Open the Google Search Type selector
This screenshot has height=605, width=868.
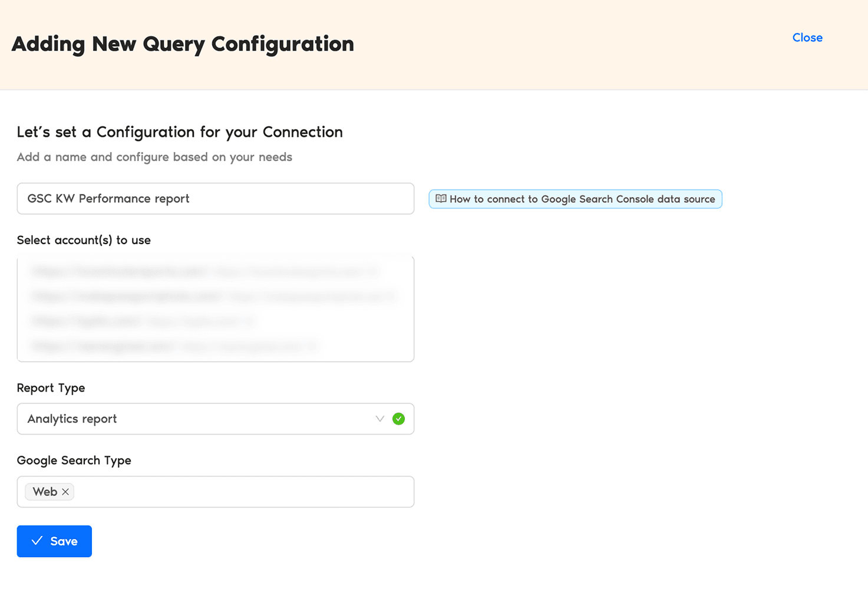[x=236, y=491]
